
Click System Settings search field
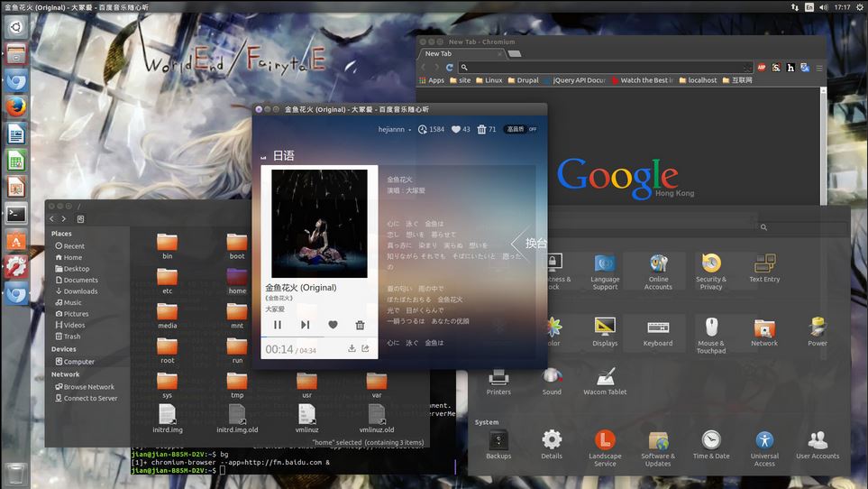click(x=802, y=227)
